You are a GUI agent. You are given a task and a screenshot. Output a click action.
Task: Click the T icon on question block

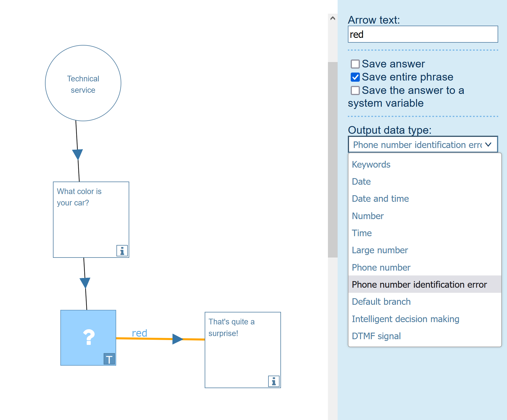coord(109,359)
